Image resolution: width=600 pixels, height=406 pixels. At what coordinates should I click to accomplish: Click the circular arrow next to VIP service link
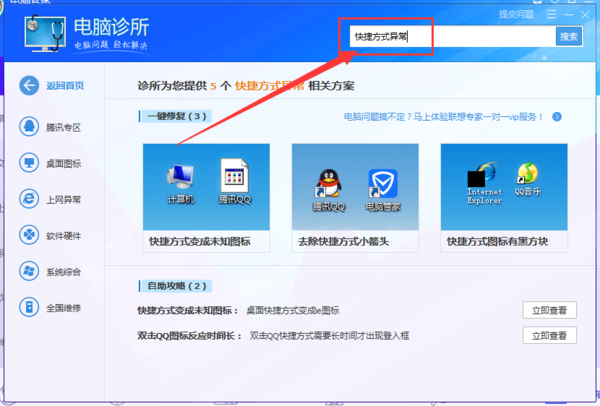557,117
